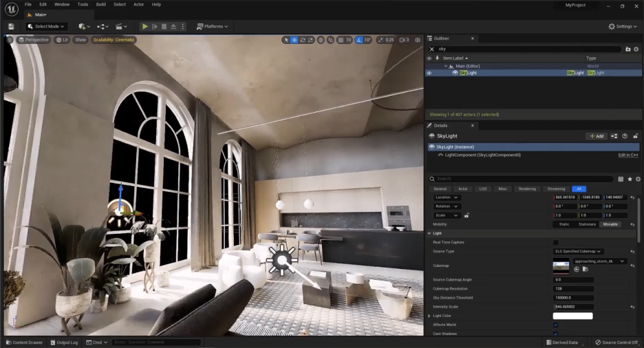
Task: Lock the Details panel selection
Action: [x=635, y=136]
